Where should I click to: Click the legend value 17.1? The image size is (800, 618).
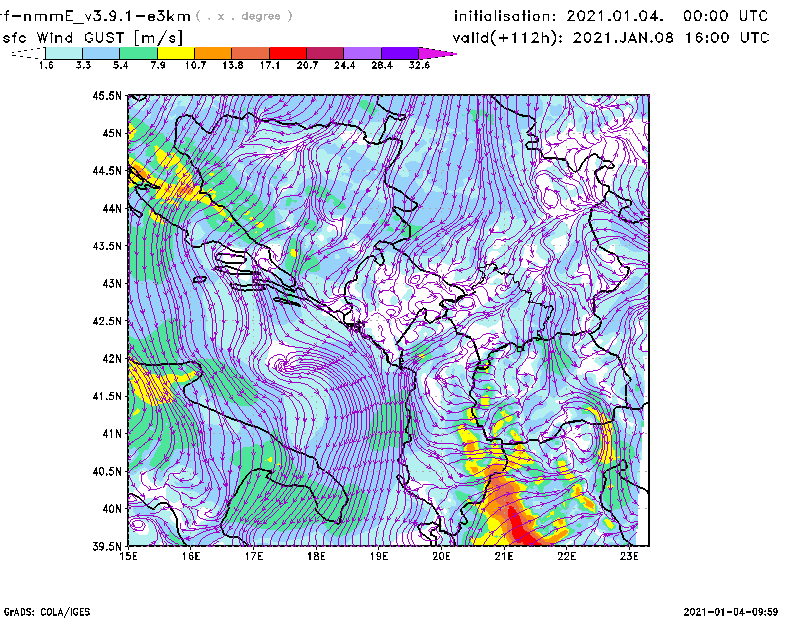pyautogui.click(x=270, y=65)
